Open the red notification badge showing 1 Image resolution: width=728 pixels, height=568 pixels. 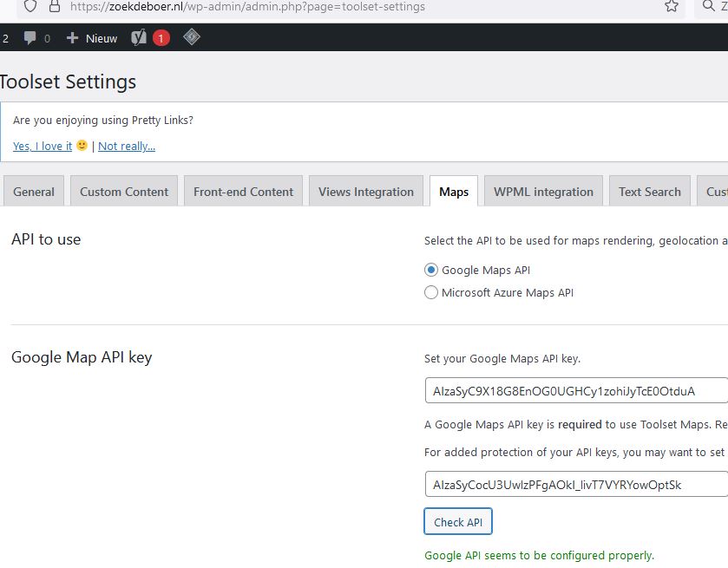tap(161, 38)
